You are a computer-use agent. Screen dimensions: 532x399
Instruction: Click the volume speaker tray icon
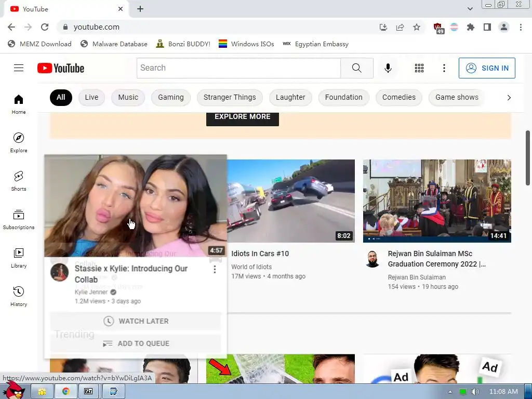coord(475,392)
